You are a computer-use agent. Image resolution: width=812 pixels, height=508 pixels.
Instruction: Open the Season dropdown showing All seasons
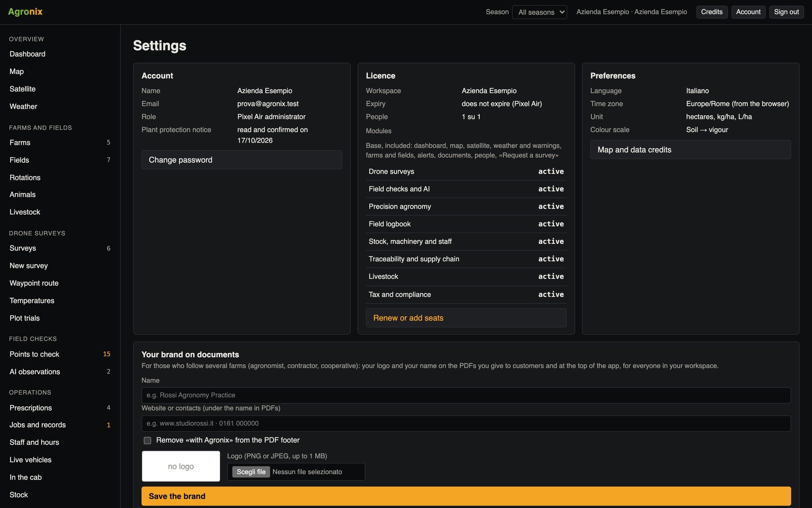tap(539, 12)
